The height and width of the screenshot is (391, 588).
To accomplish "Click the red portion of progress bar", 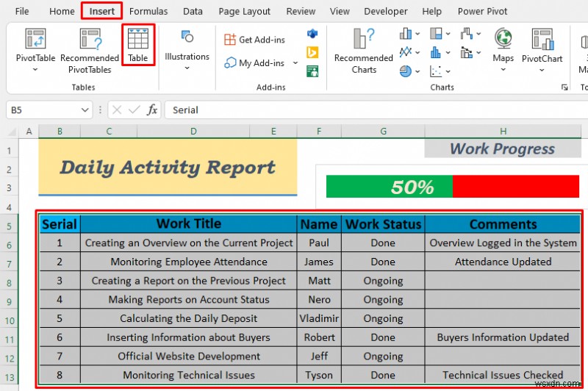I will point(516,187).
